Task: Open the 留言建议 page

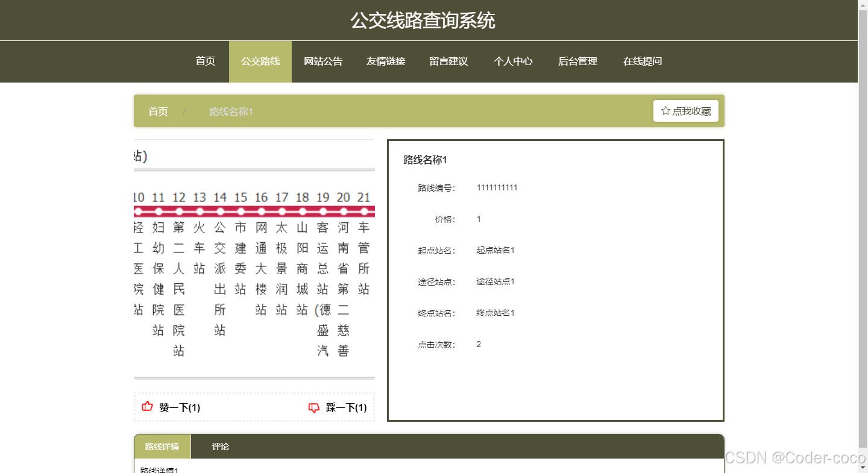Action: click(x=448, y=61)
